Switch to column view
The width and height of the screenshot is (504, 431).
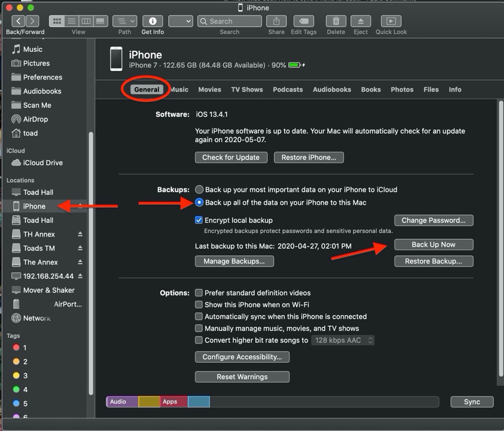tap(86, 21)
